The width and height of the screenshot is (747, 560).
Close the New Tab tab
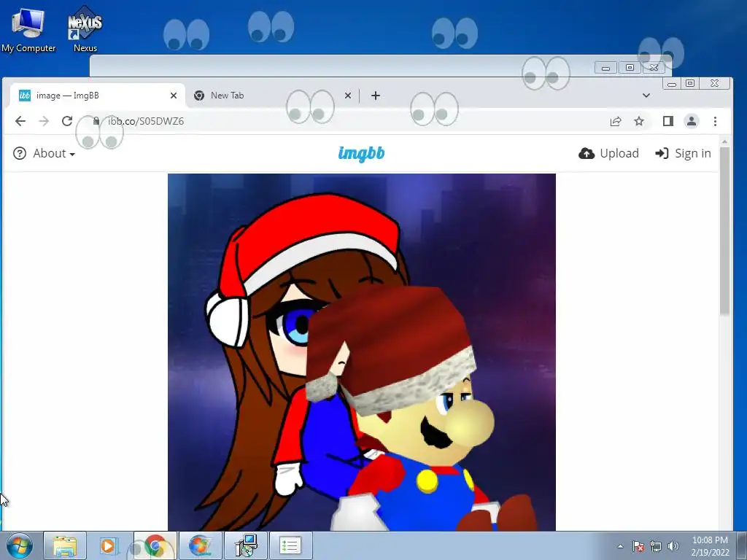click(x=348, y=96)
